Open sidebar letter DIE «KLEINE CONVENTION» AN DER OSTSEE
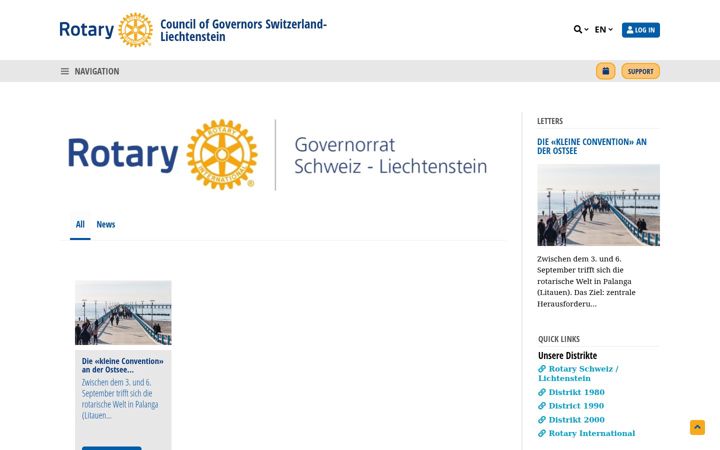 point(591,146)
